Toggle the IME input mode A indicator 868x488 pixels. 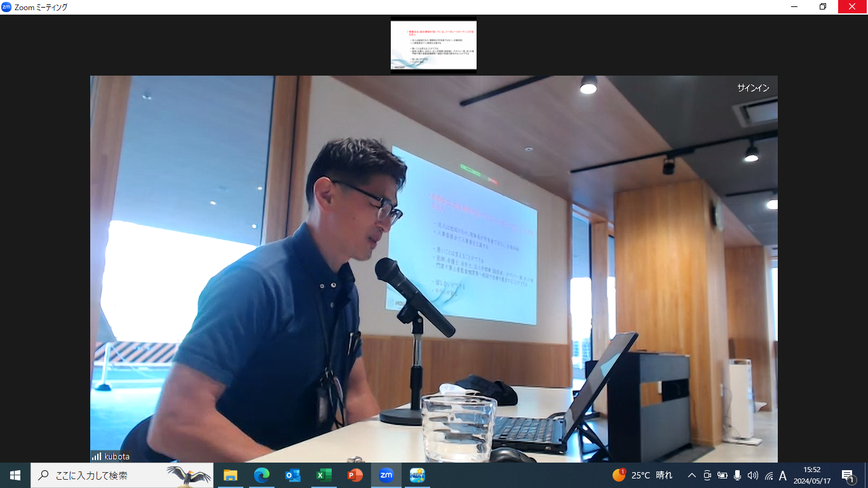[783, 475]
